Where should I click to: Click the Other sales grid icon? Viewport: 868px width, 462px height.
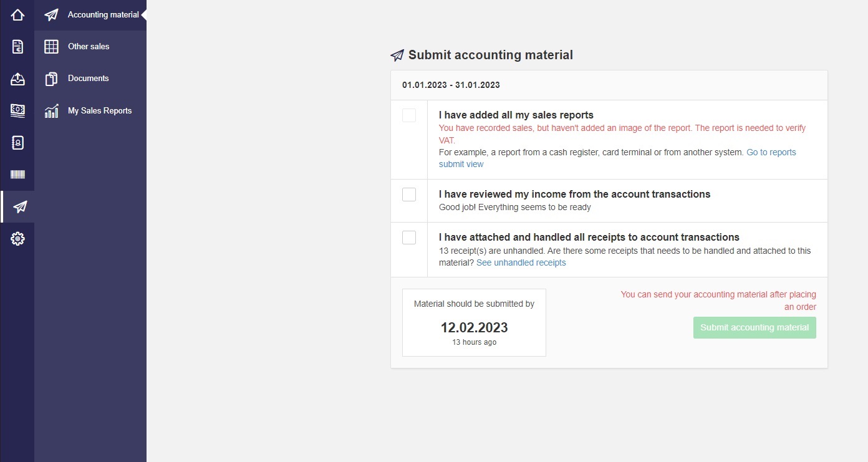51,47
